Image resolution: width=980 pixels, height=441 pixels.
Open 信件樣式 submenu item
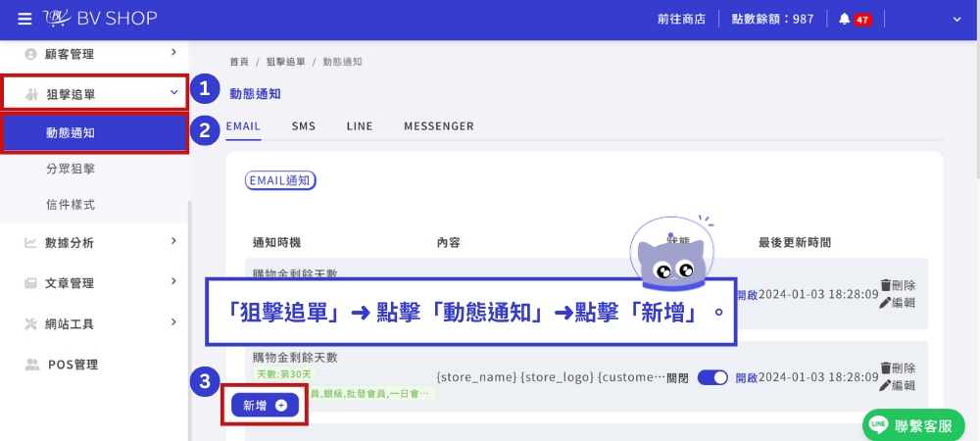[x=71, y=204]
